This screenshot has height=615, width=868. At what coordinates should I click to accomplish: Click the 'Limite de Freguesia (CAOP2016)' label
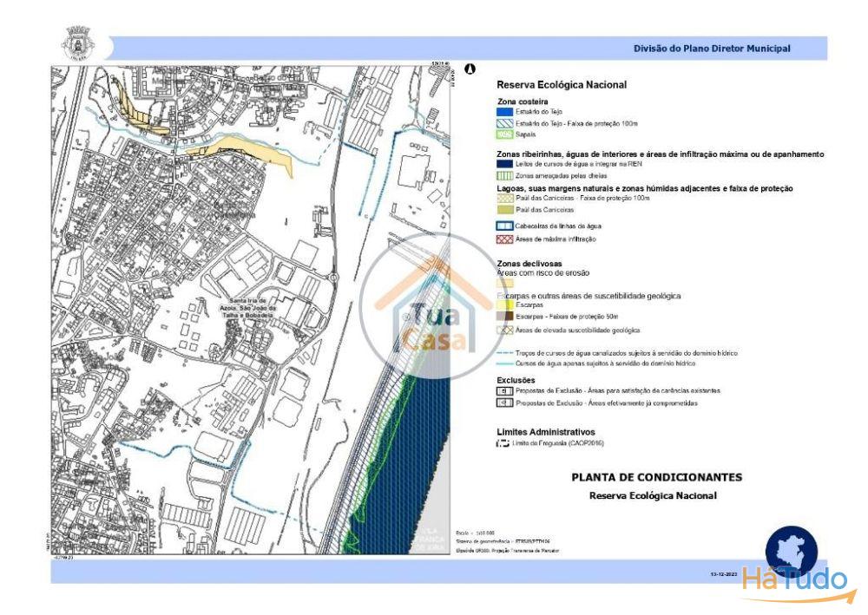click(558, 443)
